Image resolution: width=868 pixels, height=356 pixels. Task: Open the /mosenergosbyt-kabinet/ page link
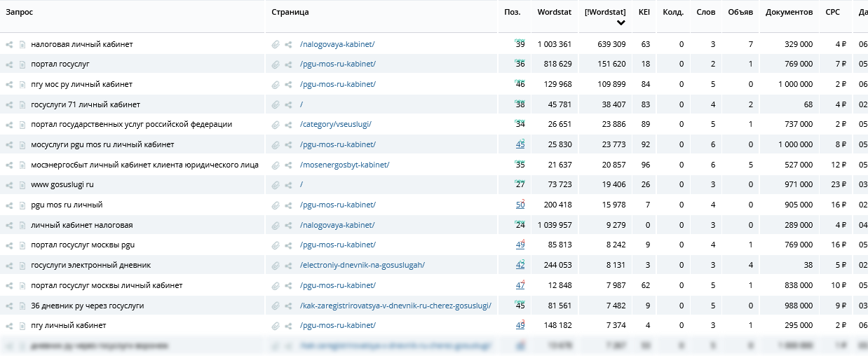pos(344,165)
